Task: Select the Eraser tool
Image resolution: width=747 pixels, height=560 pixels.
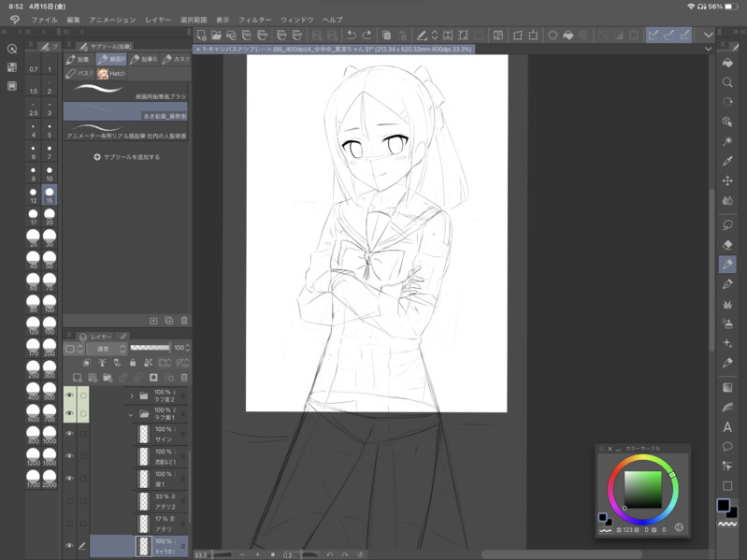Action: pyautogui.click(x=727, y=244)
